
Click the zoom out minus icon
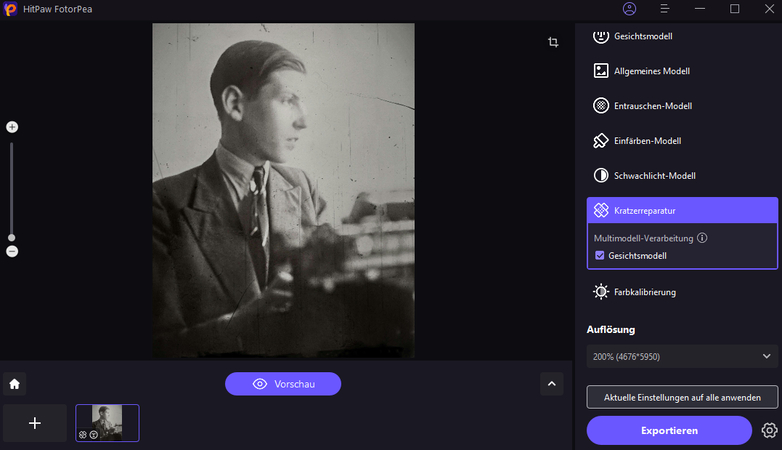pos(12,251)
